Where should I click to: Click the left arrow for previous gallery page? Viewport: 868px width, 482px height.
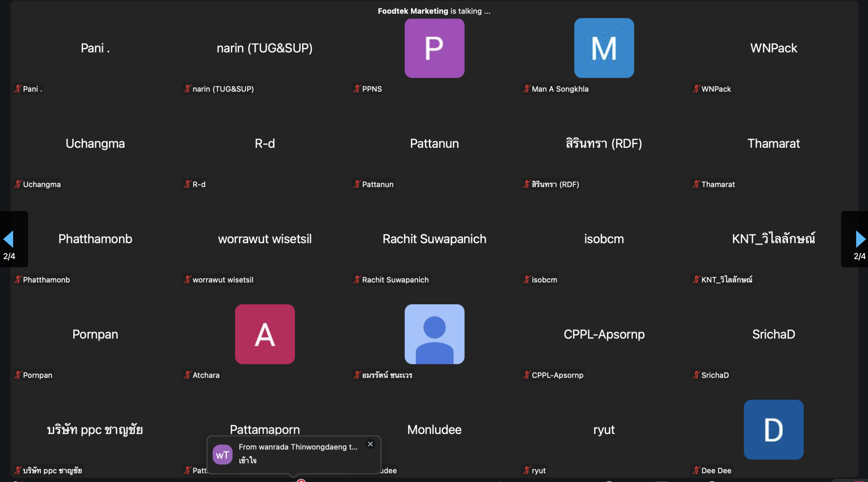tap(9, 239)
